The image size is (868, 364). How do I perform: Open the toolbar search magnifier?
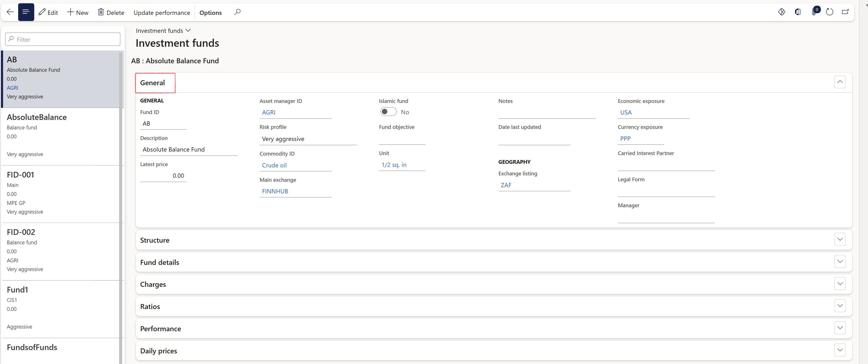coord(237,12)
